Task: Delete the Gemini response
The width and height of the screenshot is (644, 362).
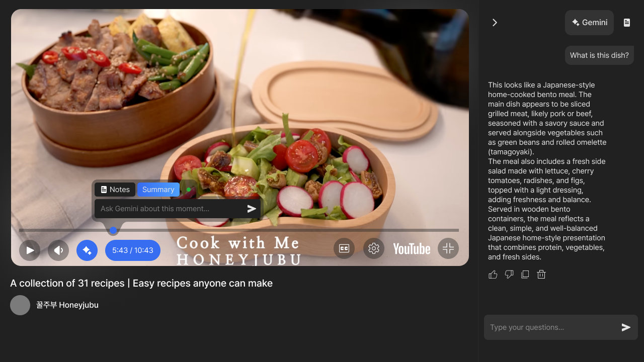Action: 541,275
